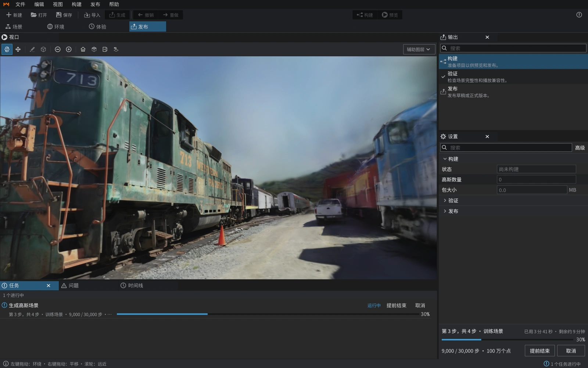Reset view with the home icon
Screen dimensions: 588x368
click(x=83, y=49)
